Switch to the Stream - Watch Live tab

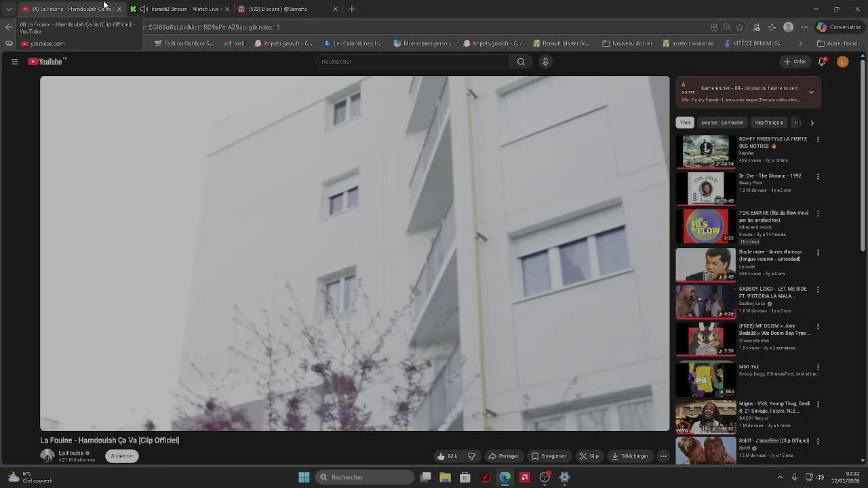pos(180,9)
